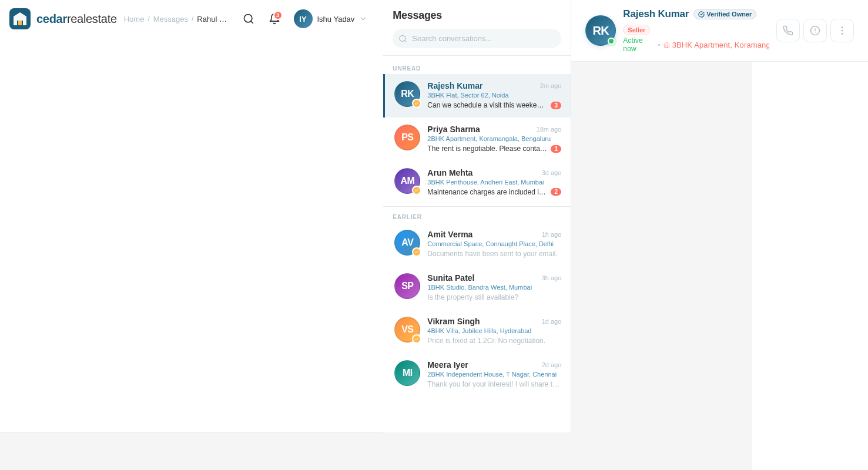The image size is (868, 470).
Task: Open the three-dot more options menu
Action: [x=842, y=31]
